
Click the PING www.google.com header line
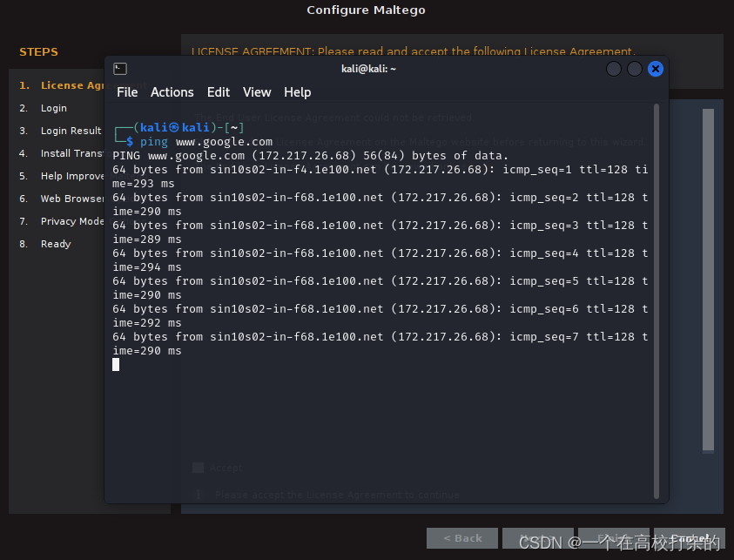pyautogui.click(x=310, y=156)
